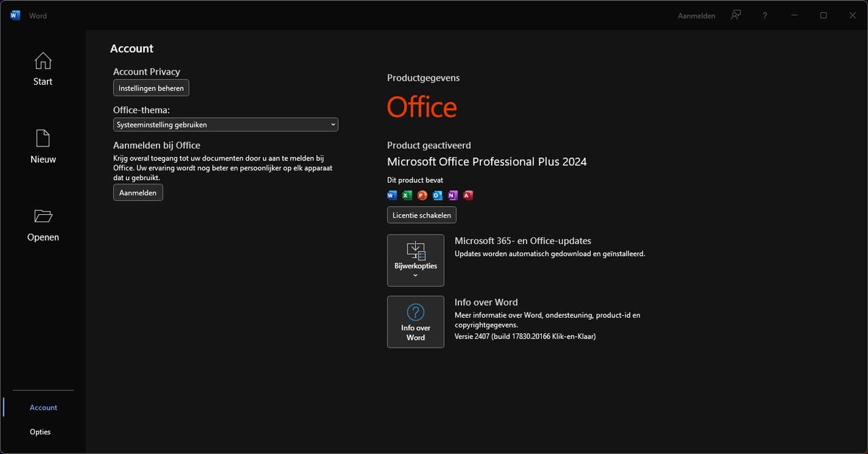Select Account in the sidebar
Viewport: 868px width, 454px height.
43,407
